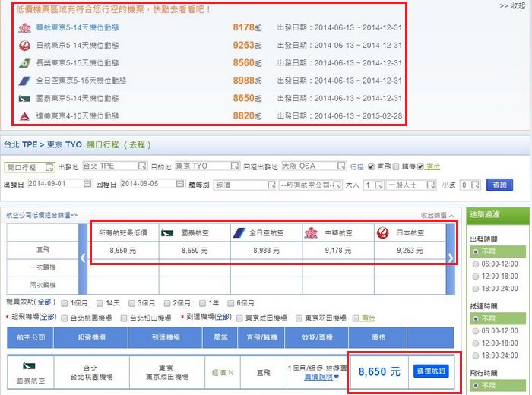Click Cathay Pacific logo in the result row

coord(29,366)
